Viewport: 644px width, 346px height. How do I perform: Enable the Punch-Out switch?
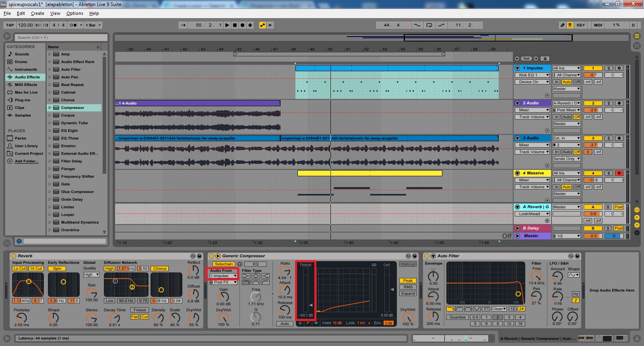click(x=442, y=25)
